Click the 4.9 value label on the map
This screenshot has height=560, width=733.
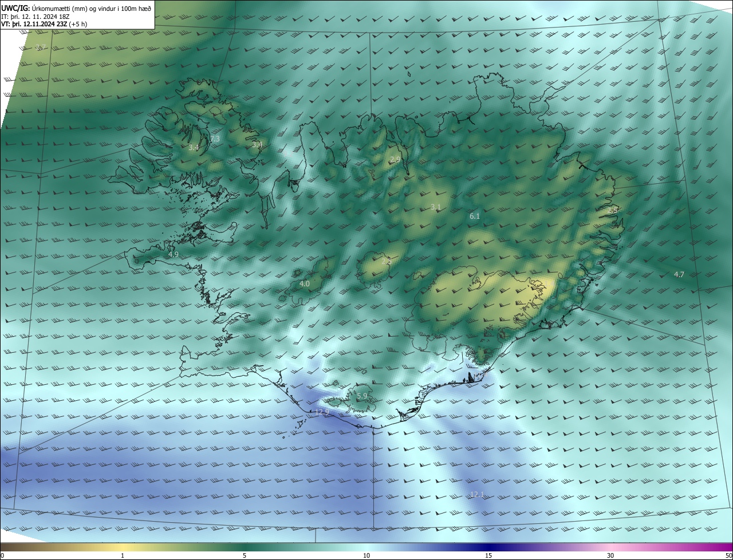174,254
